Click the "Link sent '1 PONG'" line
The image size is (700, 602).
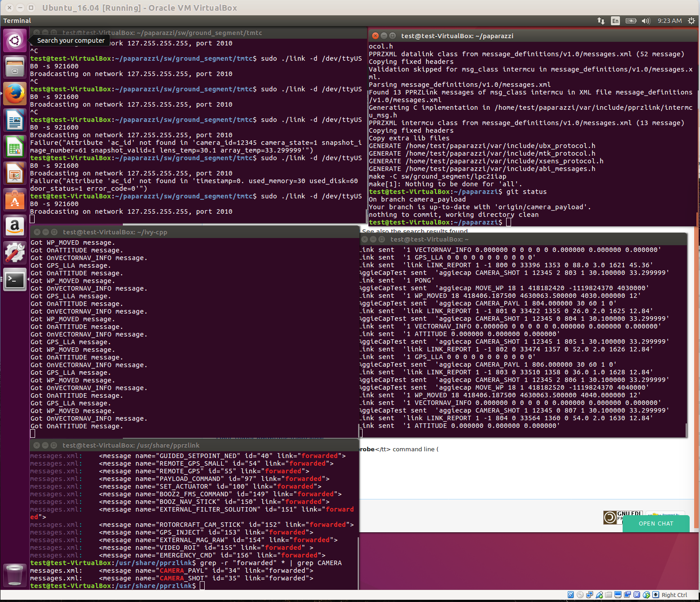tap(397, 280)
